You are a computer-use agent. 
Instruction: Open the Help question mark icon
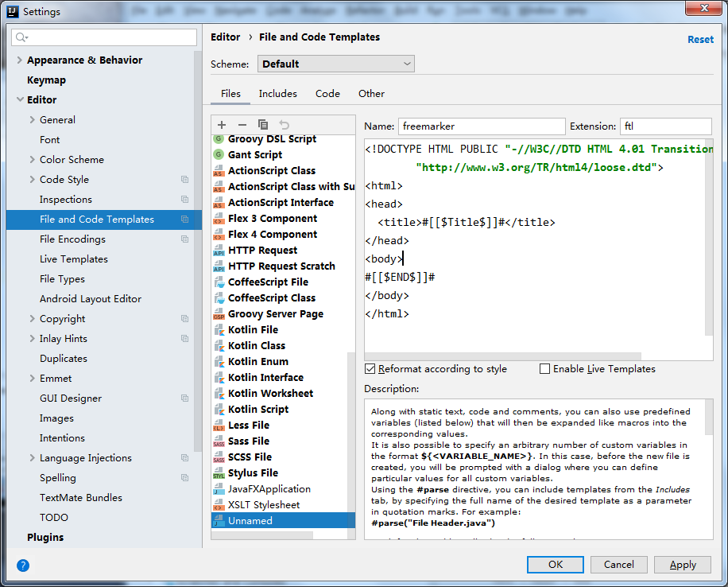click(23, 566)
